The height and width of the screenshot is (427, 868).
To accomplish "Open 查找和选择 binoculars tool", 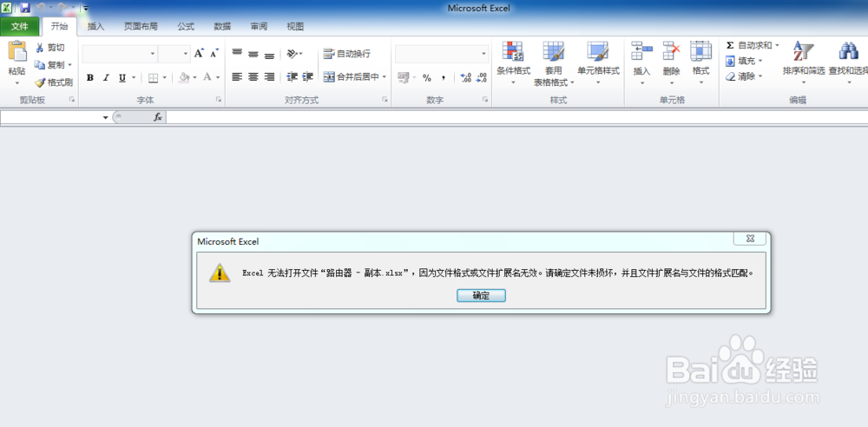I will (x=848, y=63).
